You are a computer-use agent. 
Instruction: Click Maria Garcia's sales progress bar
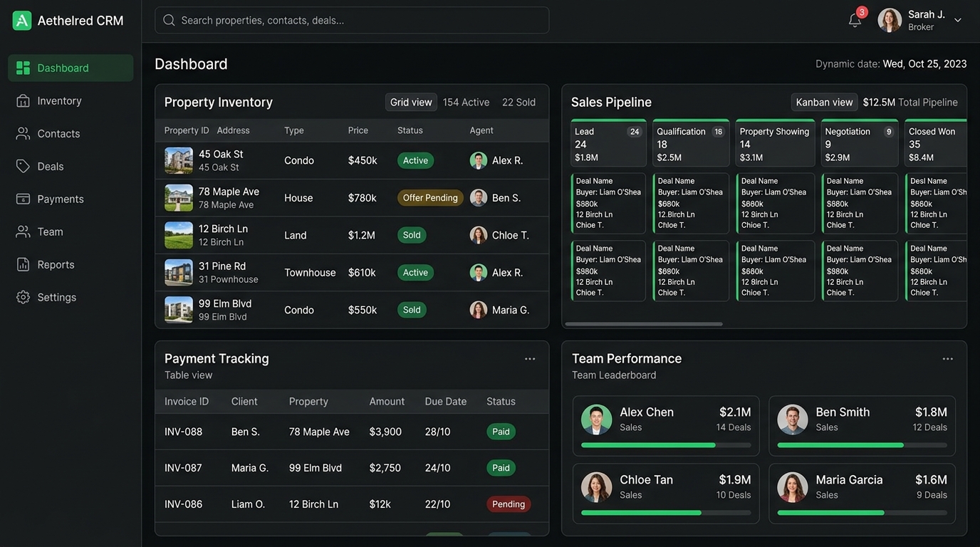(862, 513)
